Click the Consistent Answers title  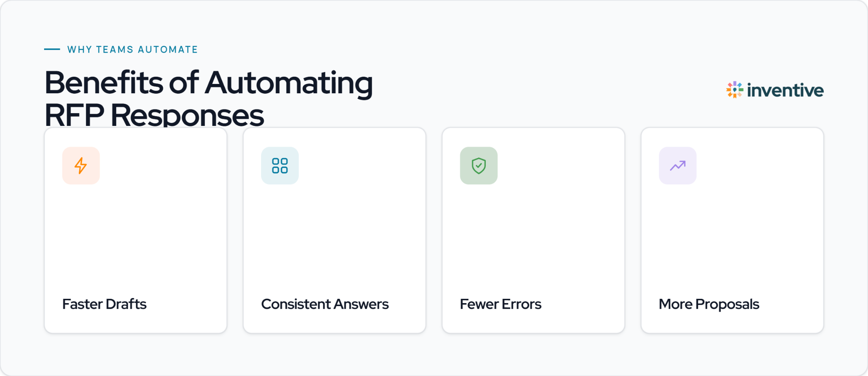click(x=325, y=304)
